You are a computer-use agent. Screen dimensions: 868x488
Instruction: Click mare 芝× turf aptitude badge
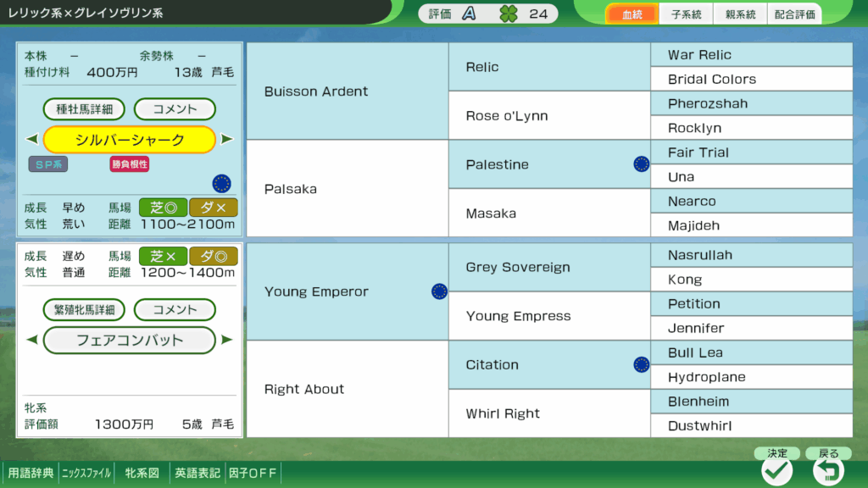click(x=164, y=256)
